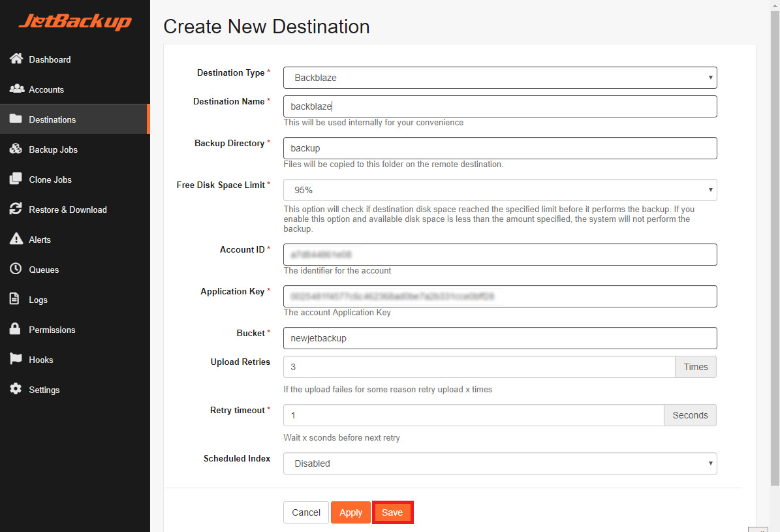Click the Settings gear icon
This screenshot has height=532, width=780.
point(16,389)
